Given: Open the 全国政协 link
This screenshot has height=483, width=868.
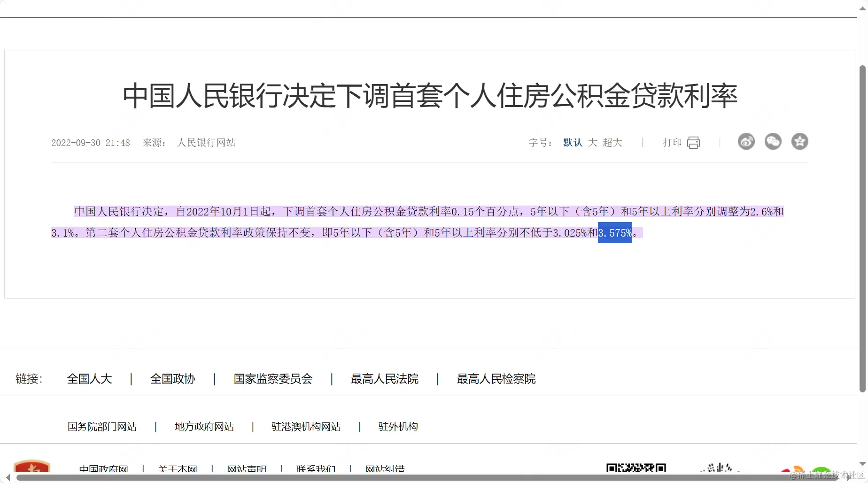Looking at the screenshot, I should [x=172, y=379].
